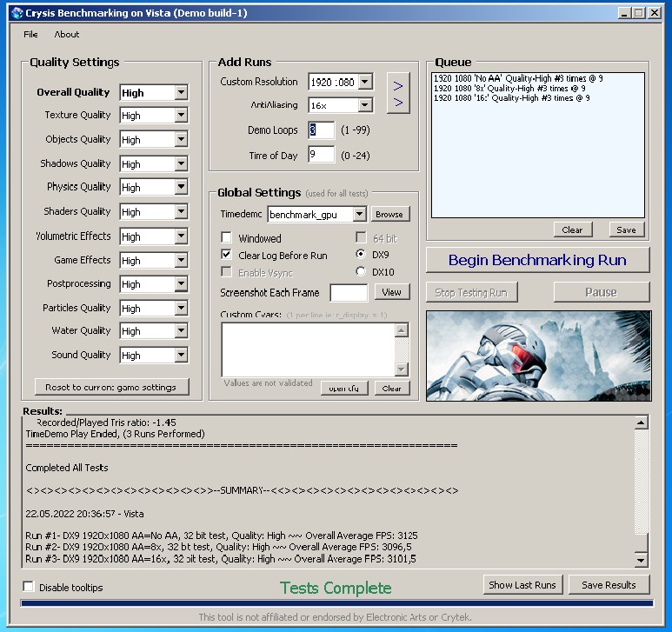Toggle the Enable Vsync checkbox

pos(226,272)
